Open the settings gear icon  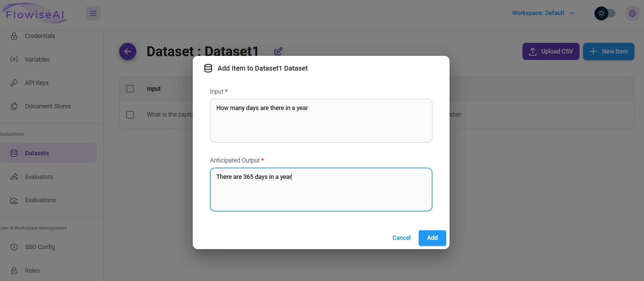[x=632, y=13]
